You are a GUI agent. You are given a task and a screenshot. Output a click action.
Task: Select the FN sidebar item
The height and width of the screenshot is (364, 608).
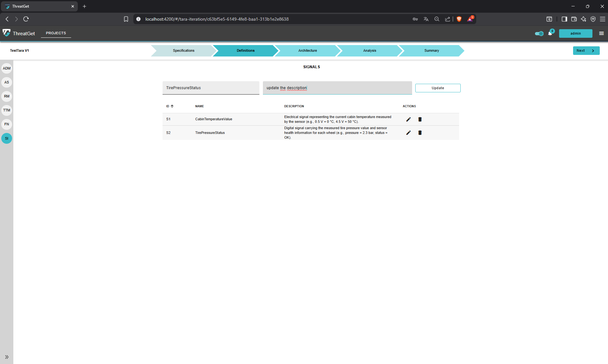(7, 124)
